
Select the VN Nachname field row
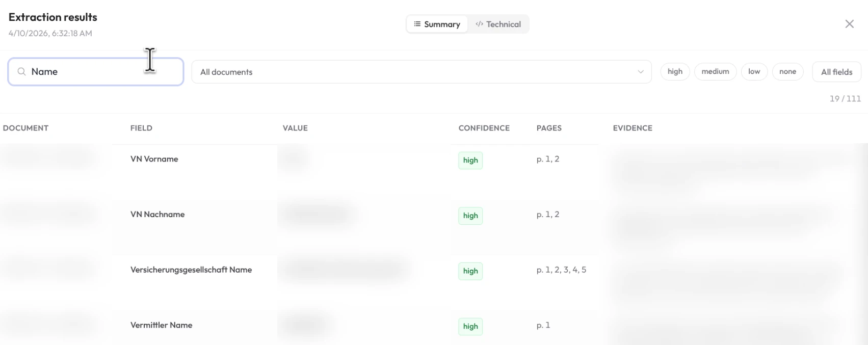point(434,227)
